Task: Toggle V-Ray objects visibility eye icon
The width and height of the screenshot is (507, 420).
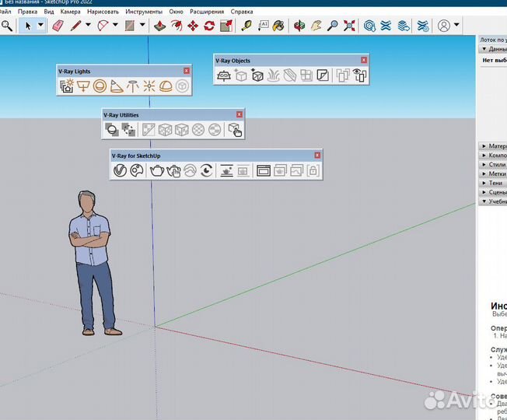Action: click(x=359, y=75)
